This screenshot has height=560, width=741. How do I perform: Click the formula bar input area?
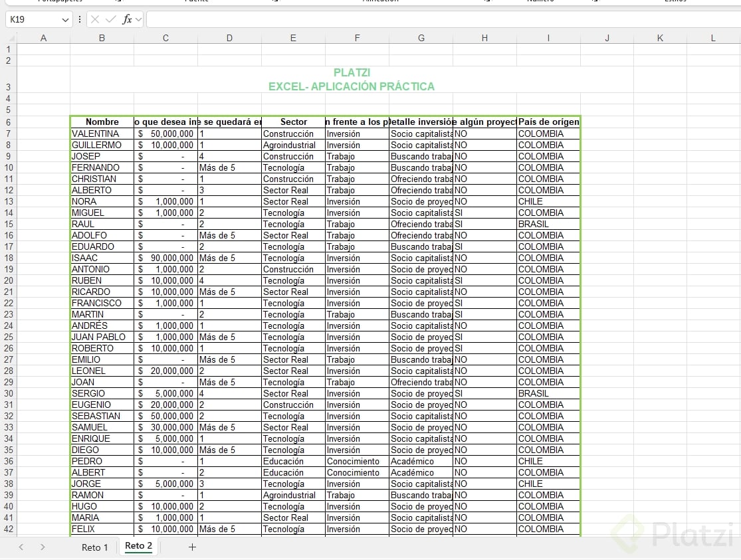443,19
